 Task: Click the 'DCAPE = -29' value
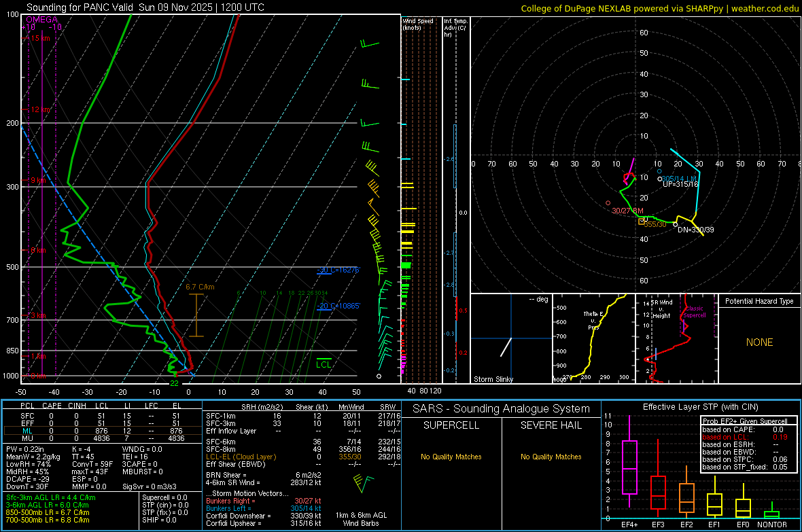tap(28, 479)
